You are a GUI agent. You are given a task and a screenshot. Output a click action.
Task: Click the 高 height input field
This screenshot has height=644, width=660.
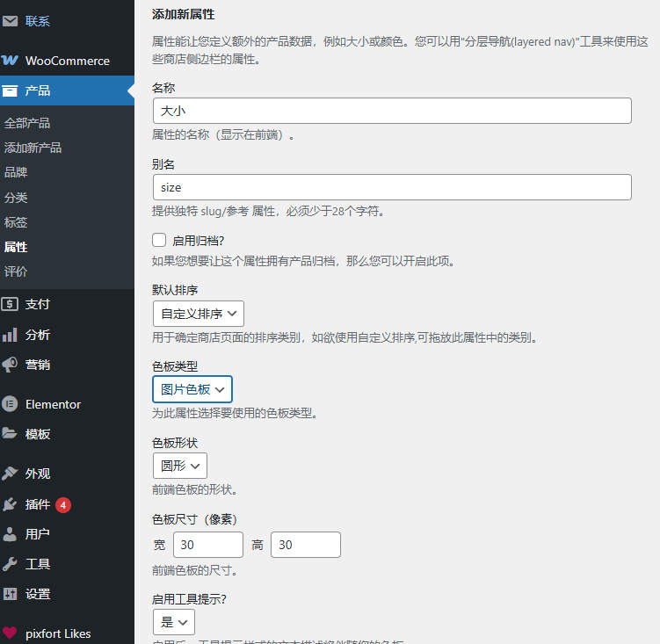pyautogui.click(x=306, y=545)
